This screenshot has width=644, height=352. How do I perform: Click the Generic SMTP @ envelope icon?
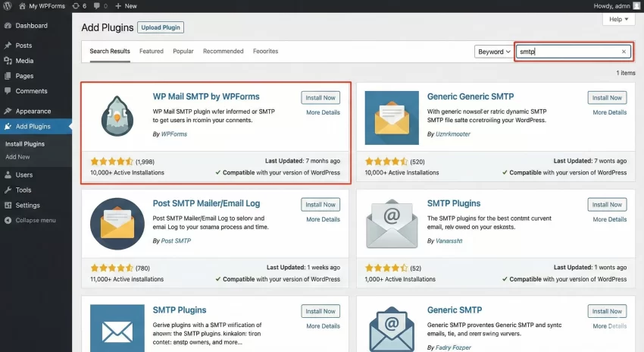[x=392, y=329]
